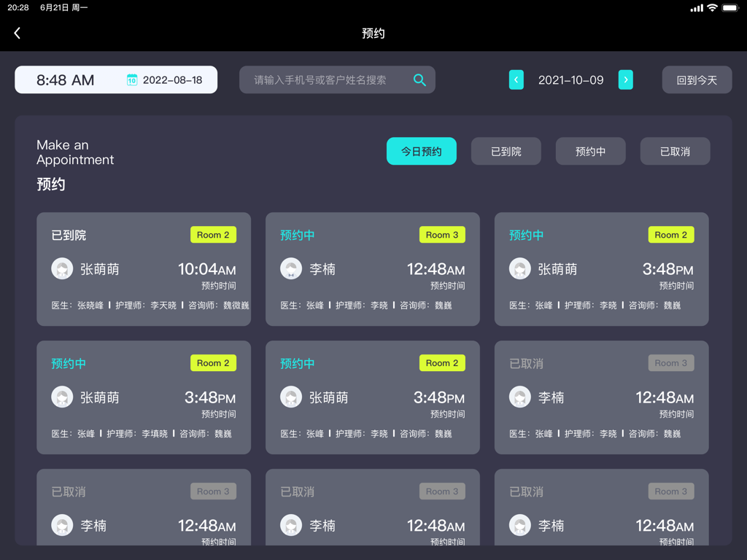Click 张萌萌's avatar on the 3:48PM Room 2 card
Viewport: 747px width, 560px height.
(520, 268)
